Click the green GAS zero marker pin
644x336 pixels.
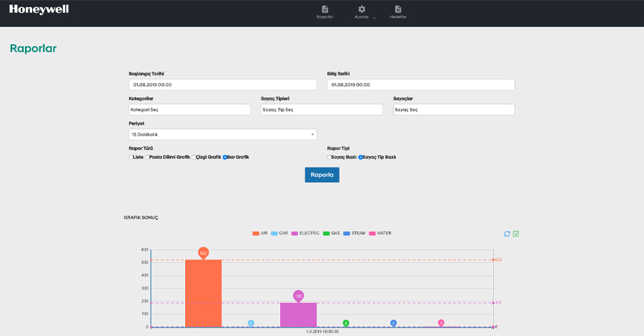346,323
